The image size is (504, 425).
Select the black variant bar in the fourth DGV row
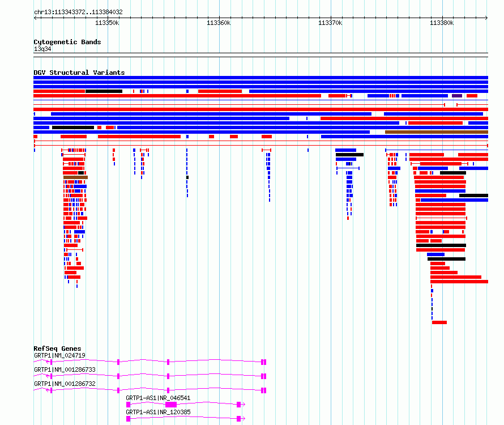tap(104, 91)
